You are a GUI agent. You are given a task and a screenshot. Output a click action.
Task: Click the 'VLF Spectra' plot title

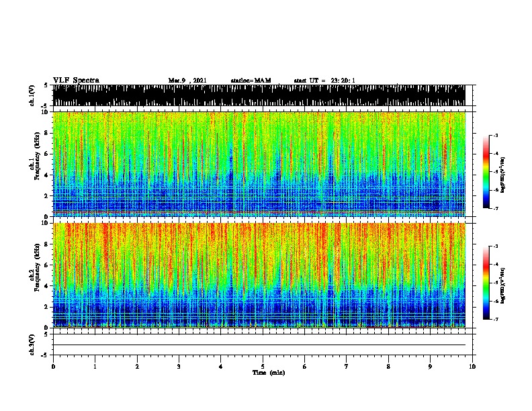76,81
